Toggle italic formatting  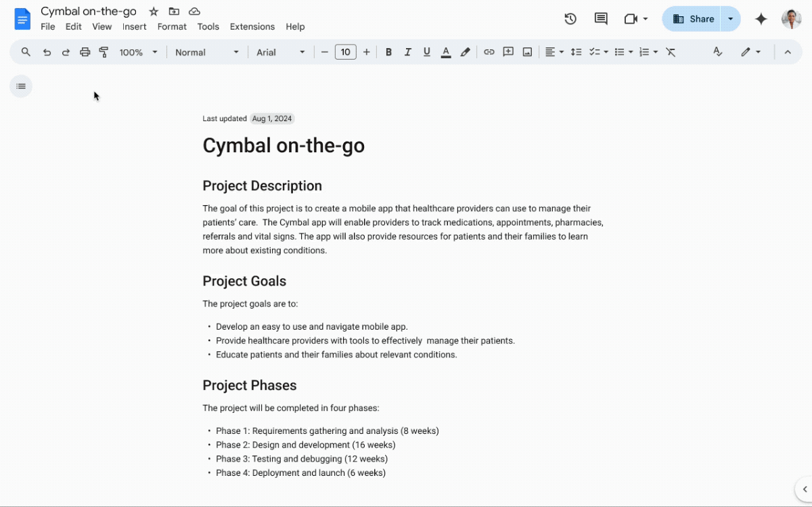pos(407,52)
